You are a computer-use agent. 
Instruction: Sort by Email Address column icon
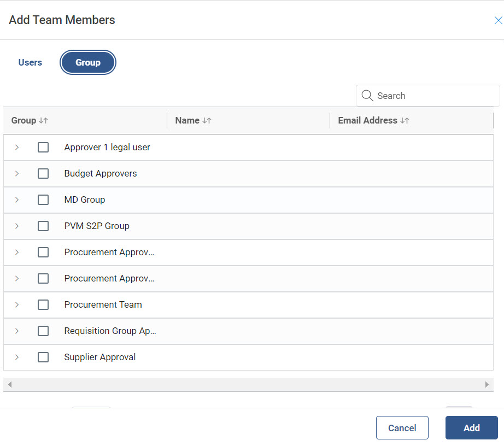[x=405, y=121]
